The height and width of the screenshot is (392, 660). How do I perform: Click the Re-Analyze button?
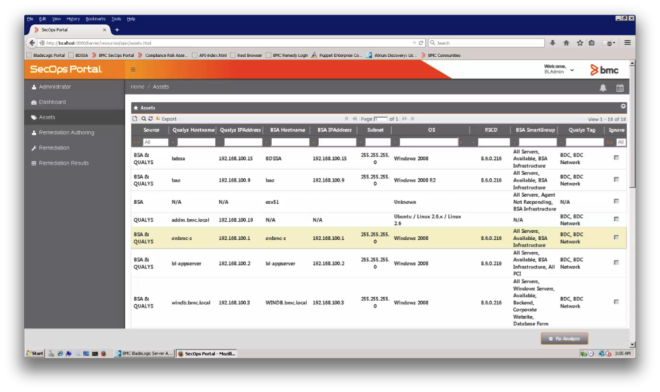point(564,339)
